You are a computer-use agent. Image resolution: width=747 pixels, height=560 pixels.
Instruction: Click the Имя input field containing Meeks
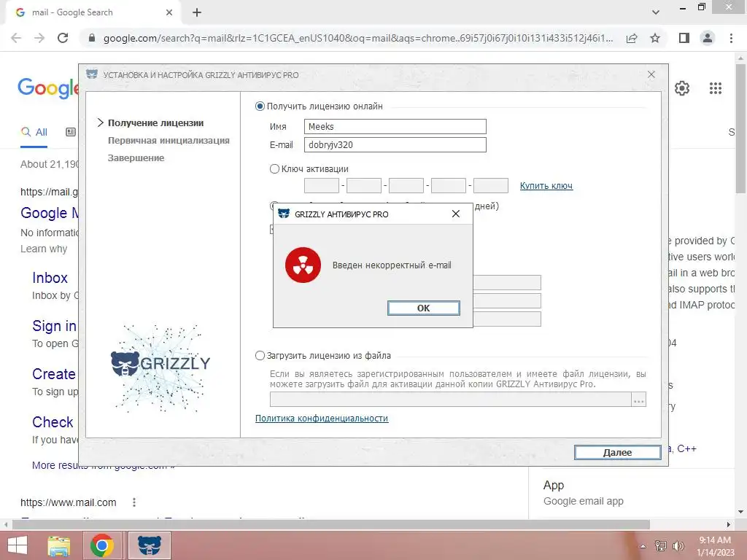click(395, 127)
